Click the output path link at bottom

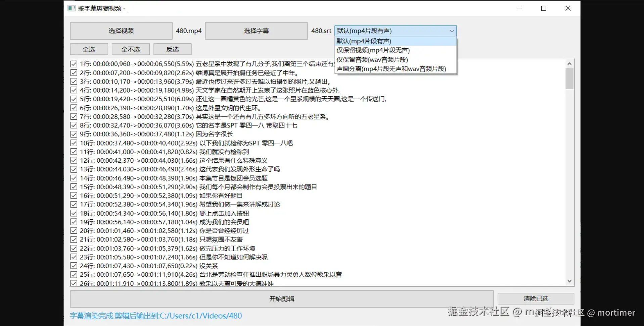[x=155, y=315]
